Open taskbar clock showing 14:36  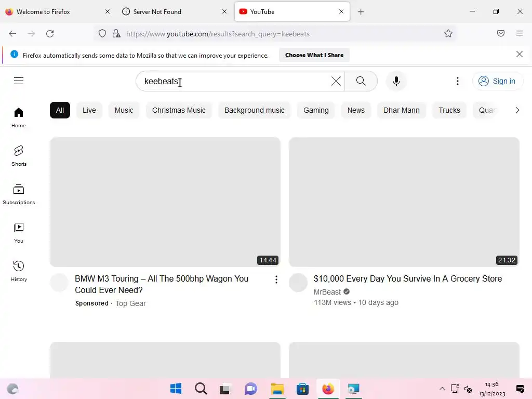click(491, 389)
